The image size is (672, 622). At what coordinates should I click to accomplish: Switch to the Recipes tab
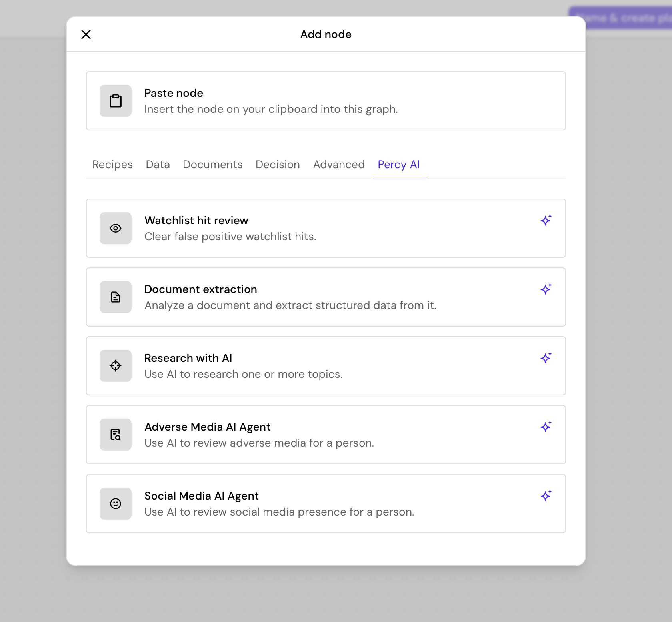[x=112, y=165]
